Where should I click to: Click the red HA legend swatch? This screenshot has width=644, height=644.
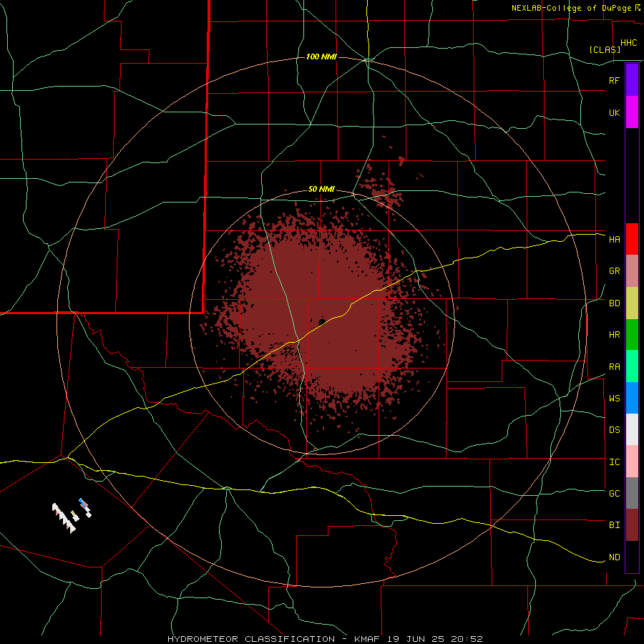[x=632, y=239]
